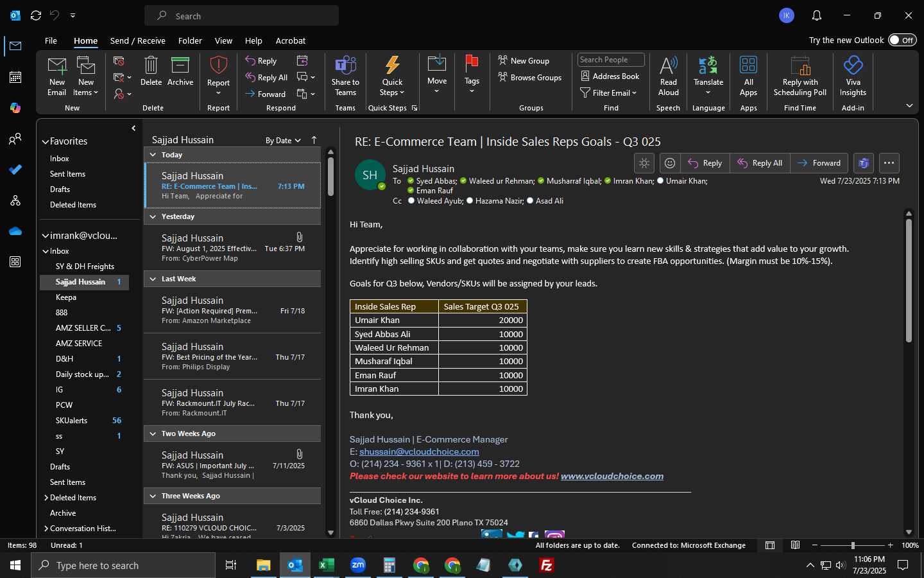Open the Help tab
The width and height of the screenshot is (924, 578).
pos(253,40)
